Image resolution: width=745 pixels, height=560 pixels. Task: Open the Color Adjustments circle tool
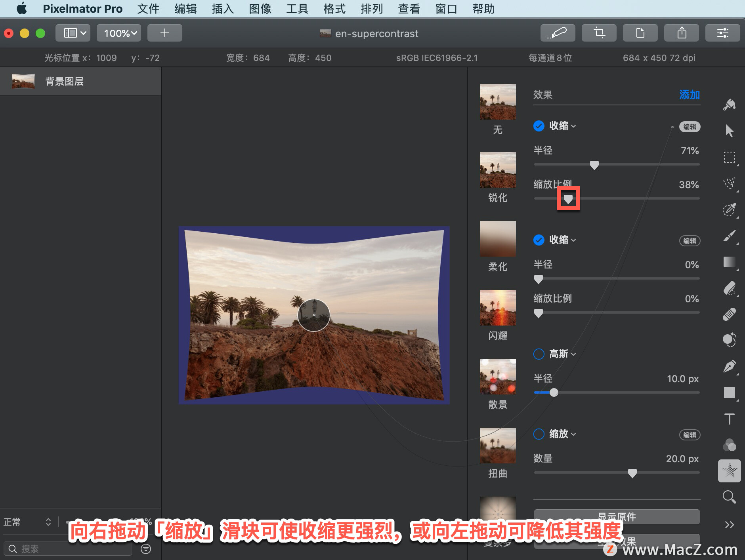coord(729,340)
